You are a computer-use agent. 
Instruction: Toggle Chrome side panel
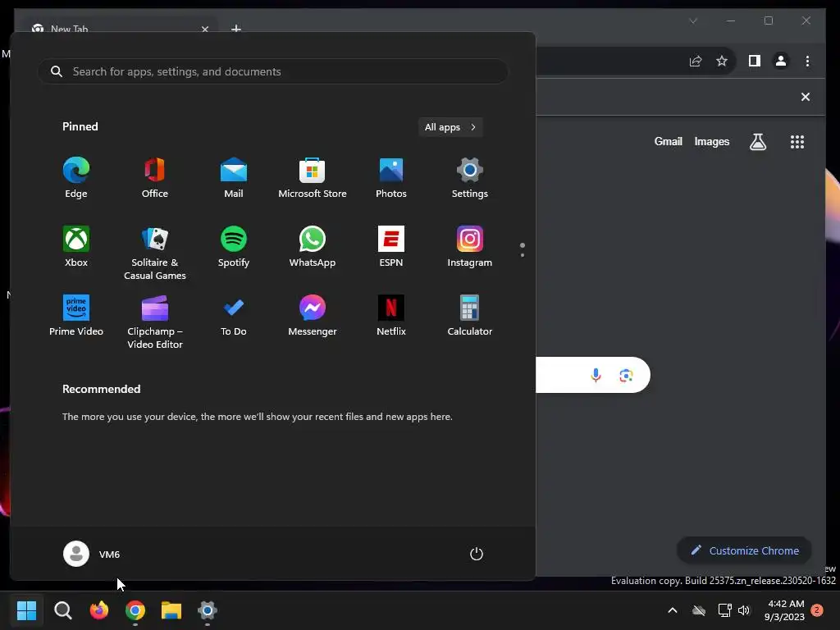click(x=755, y=61)
